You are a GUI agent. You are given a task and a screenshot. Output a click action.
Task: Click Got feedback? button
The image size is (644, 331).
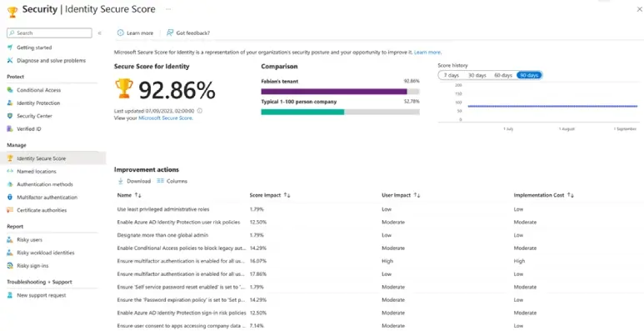coord(188,33)
